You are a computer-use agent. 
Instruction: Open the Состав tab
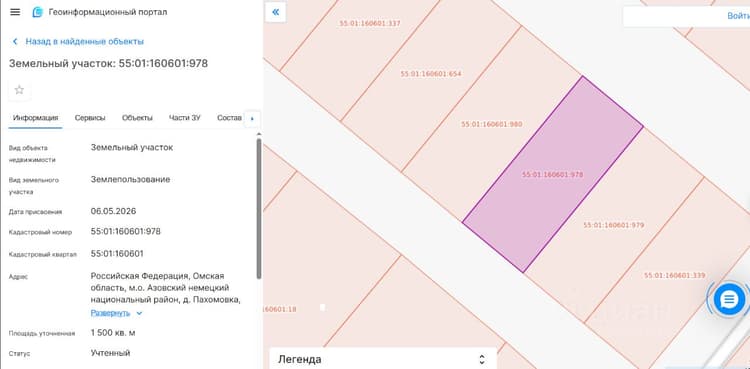229,118
